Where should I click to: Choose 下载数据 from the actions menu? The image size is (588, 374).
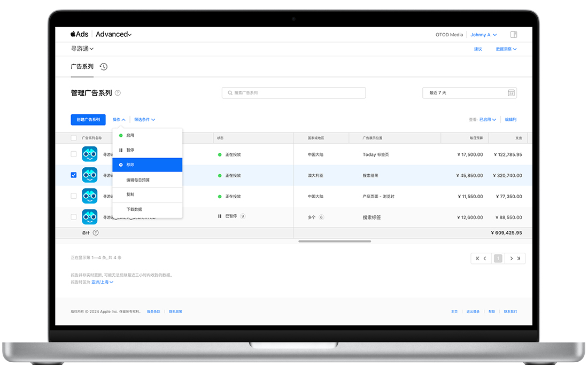point(148,209)
